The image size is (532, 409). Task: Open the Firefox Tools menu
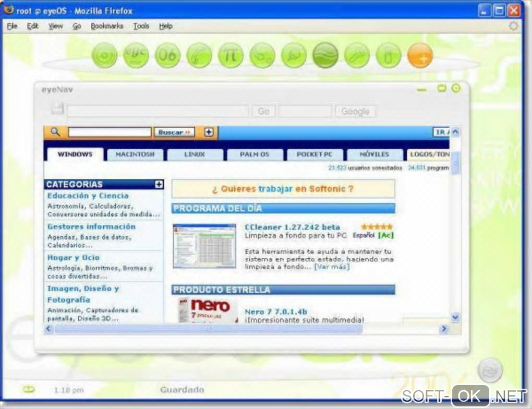141,26
